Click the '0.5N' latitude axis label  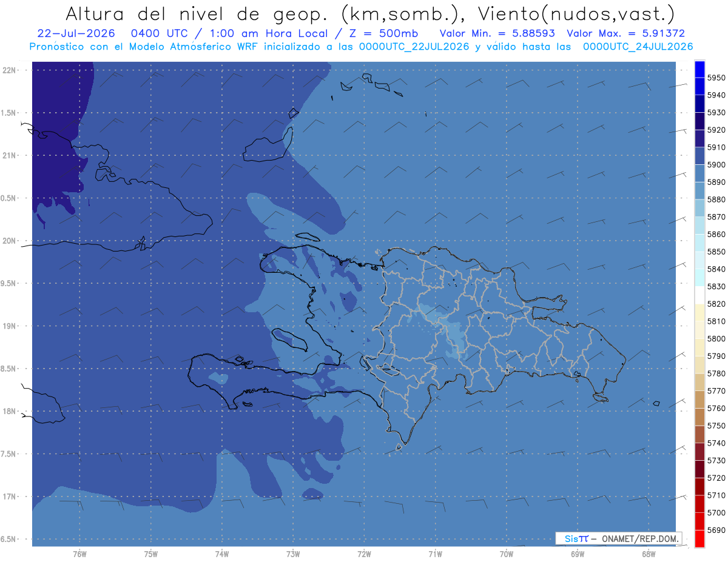point(9,198)
